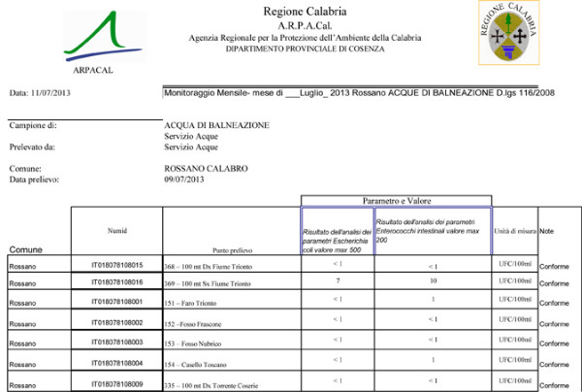Click the 'Note' column header
The width and height of the screenshot is (582, 392).
547,231
